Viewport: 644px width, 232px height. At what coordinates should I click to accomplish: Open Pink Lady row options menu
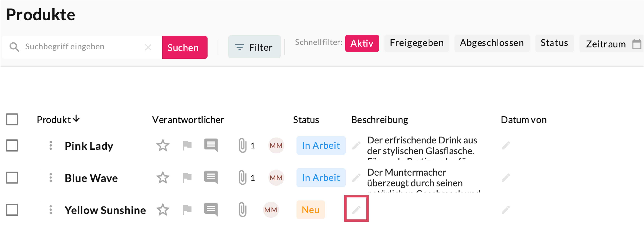(51, 146)
